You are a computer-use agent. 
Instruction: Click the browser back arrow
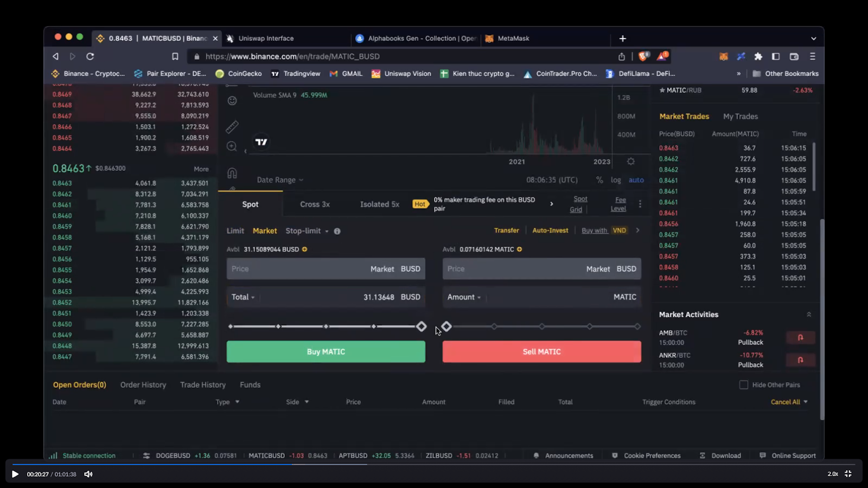[55, 56]
